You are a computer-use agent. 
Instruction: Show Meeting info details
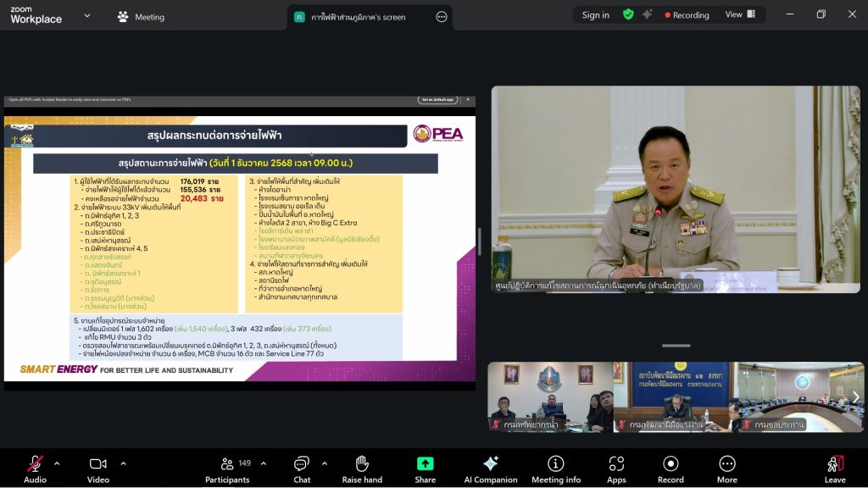click(x=556, y=463)
